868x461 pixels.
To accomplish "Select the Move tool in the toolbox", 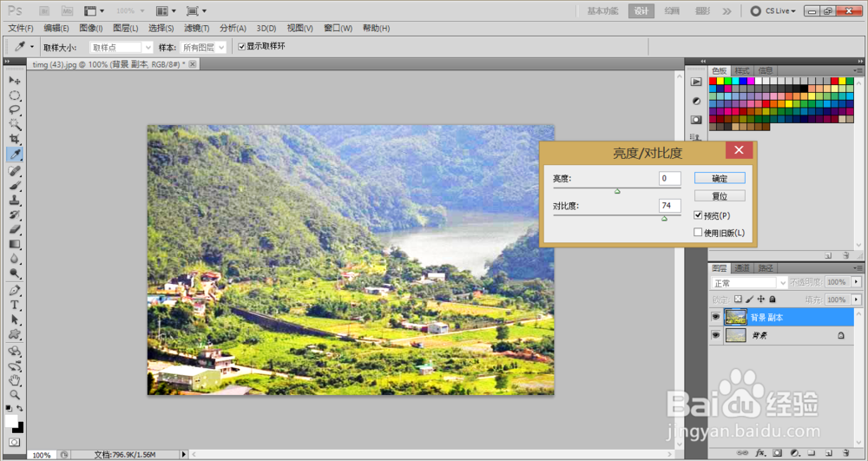I will pos(15,81).
